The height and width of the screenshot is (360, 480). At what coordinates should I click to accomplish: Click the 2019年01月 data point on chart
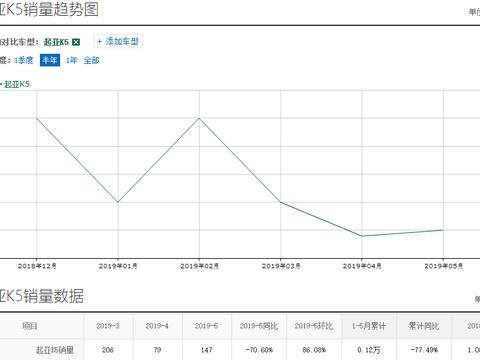(x=118, y=202)
